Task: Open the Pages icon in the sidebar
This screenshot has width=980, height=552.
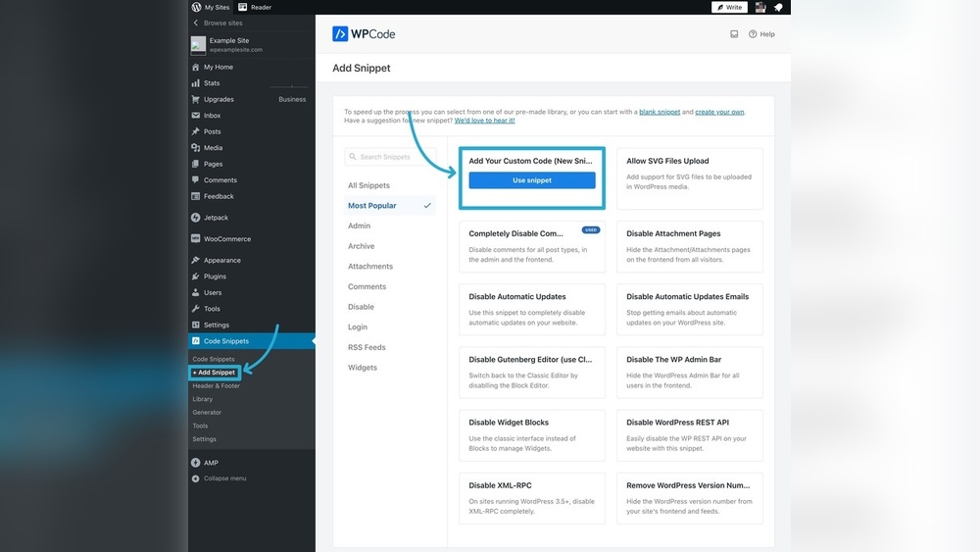Action: 196,164
